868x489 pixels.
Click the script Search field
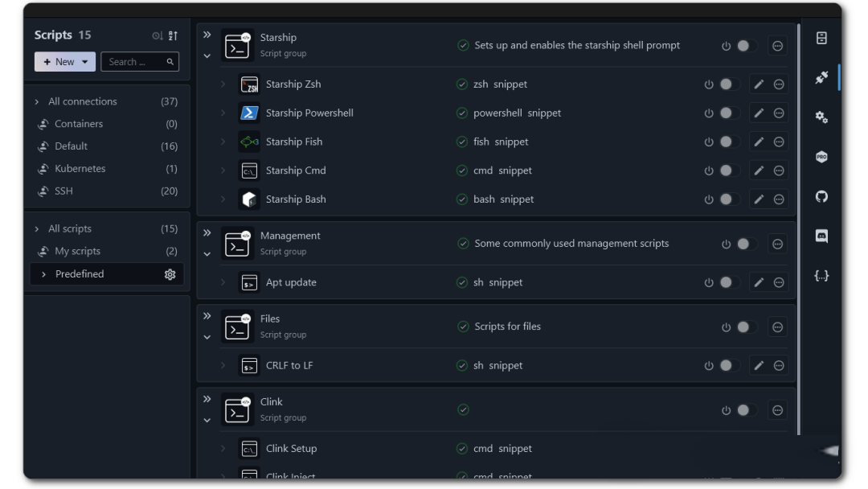(x=133, y=62)
